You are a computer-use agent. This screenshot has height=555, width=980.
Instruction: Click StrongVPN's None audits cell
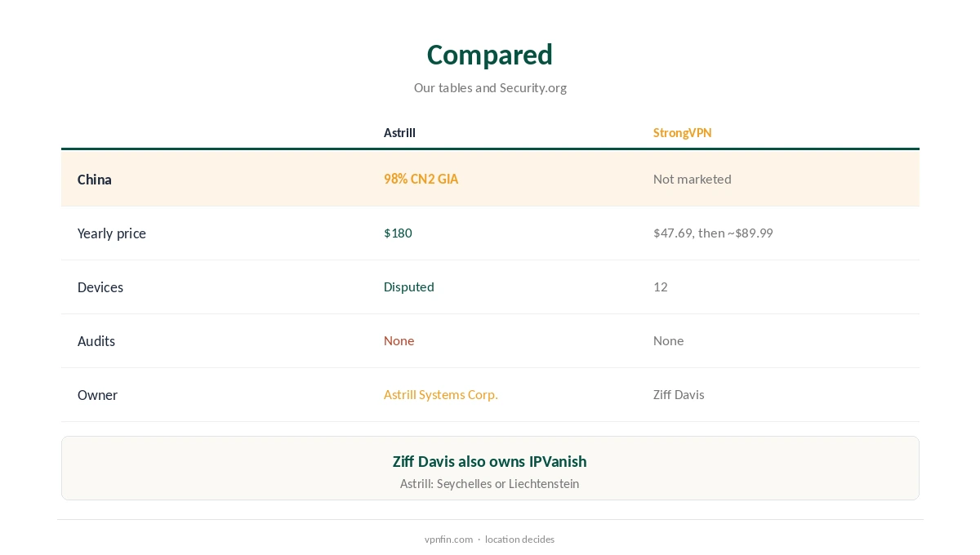pos(668,340)
